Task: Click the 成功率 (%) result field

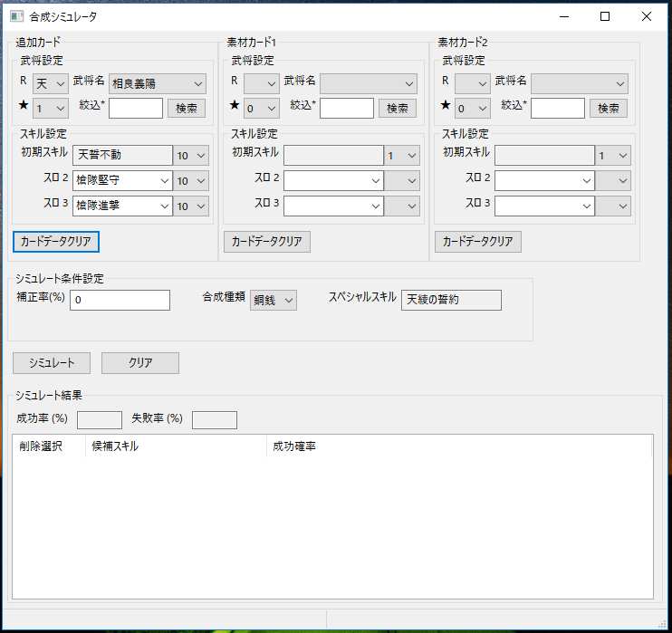Action: coord(100,420)
